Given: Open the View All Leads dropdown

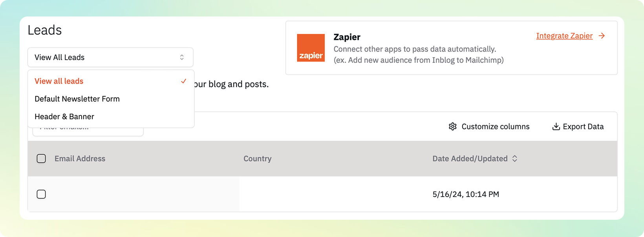Looking at the screenshot, I should pyautogui.click(x=110, y=57).
